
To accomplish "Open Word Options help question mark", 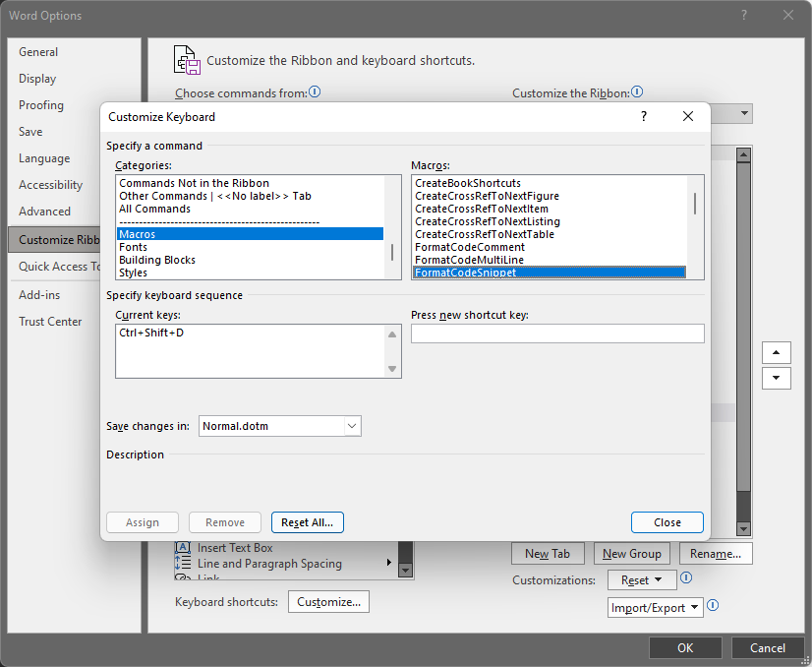I will [x=744, y=15].
